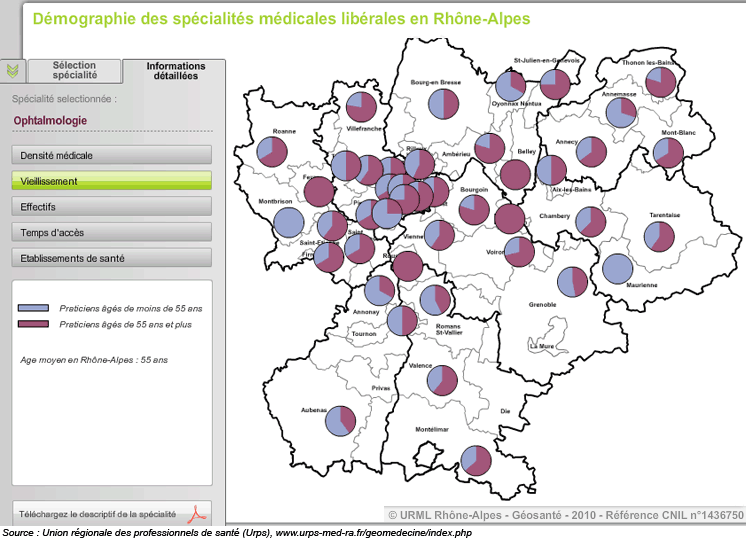Click purple legend swatch 55 ans et plus
The height and width of the screenshot is (540, 746).
pyautogui.click(x=33, y=324)
